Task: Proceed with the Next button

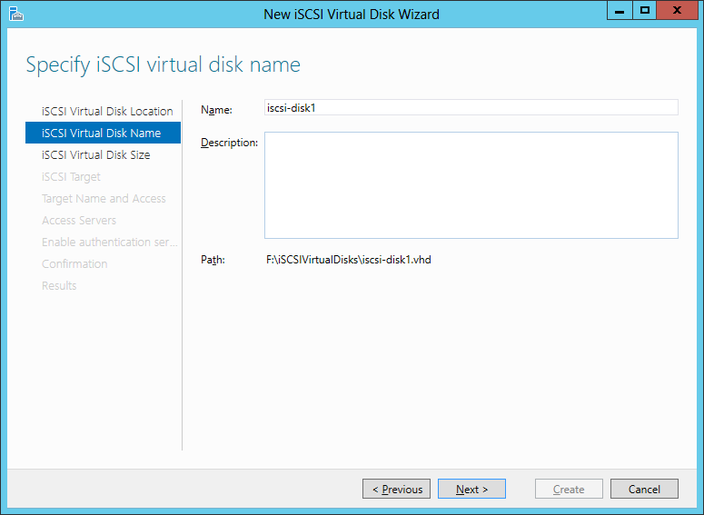Action: 471,489
